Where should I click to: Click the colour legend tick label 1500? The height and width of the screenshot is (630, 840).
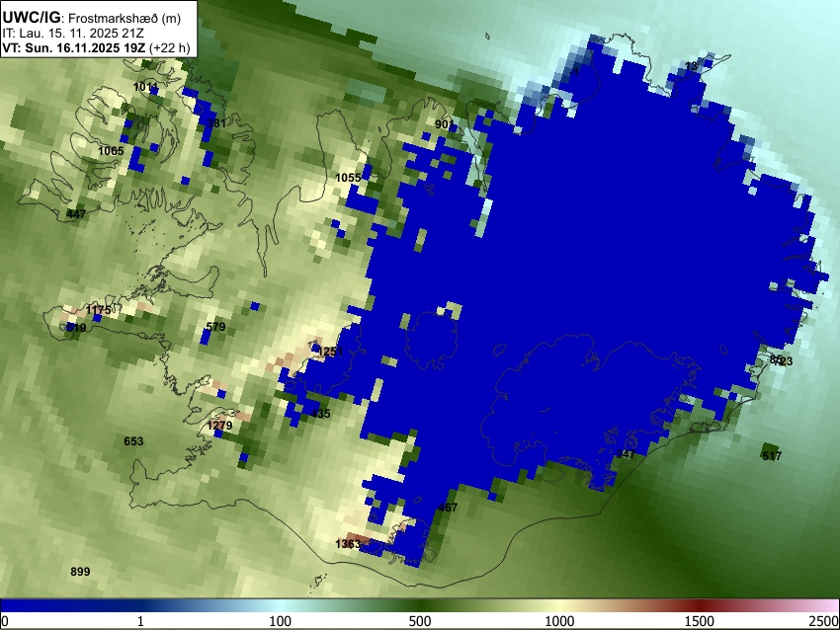point(700,621)
